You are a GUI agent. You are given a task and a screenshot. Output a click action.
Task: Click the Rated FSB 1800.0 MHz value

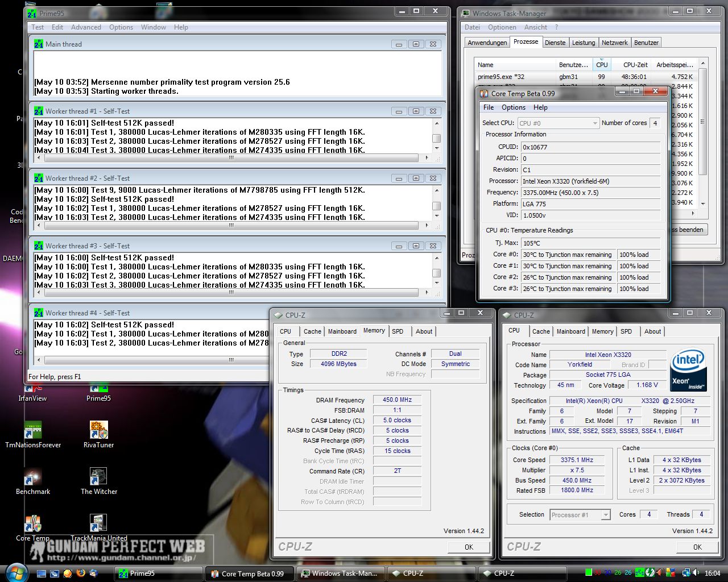[x=577, y=490]
